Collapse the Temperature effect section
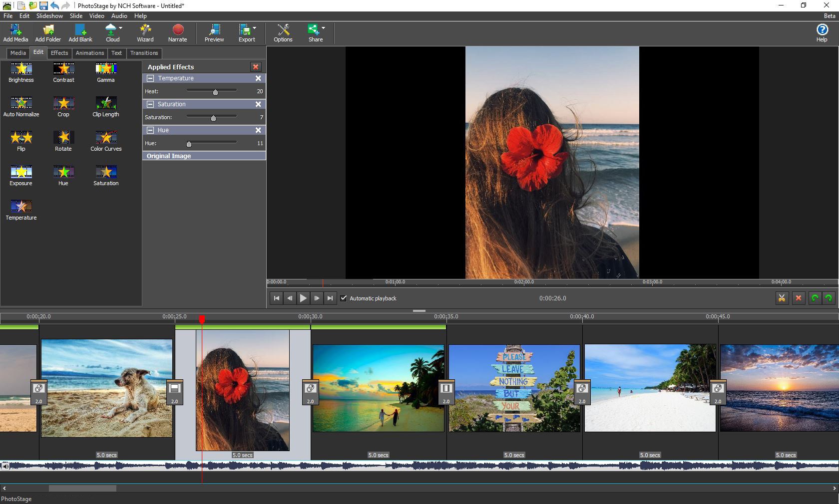This screenshot has height=504, width=839. tap(150, 78)
